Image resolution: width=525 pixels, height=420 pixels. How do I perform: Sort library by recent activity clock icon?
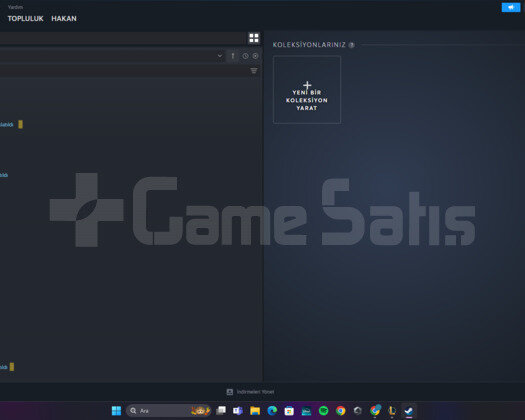[x=245, y=56]
